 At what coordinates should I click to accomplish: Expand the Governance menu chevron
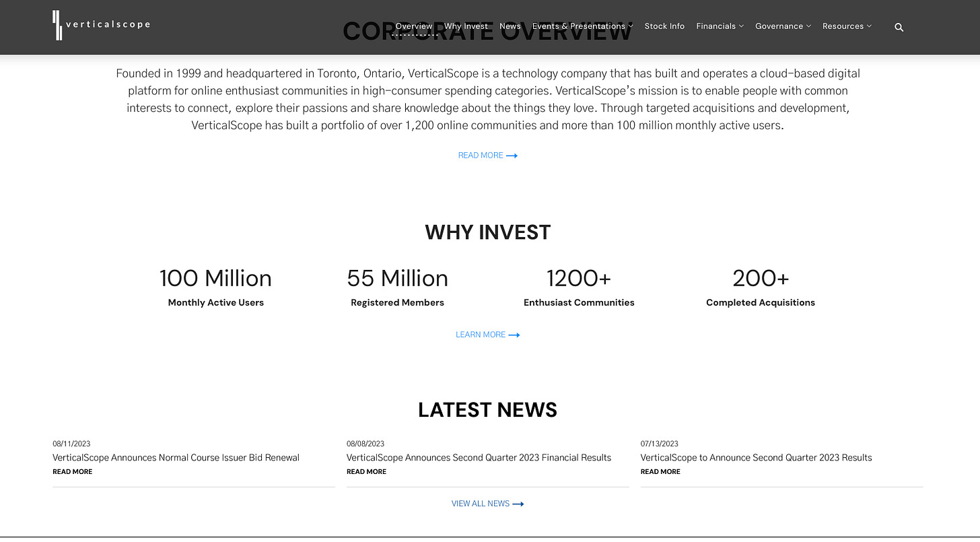click(808, 26)
